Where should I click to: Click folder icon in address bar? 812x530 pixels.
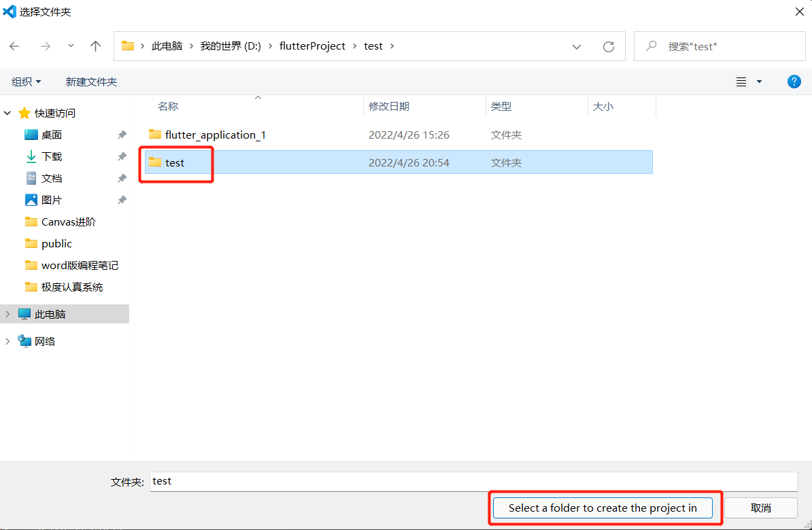coord(128,46)
